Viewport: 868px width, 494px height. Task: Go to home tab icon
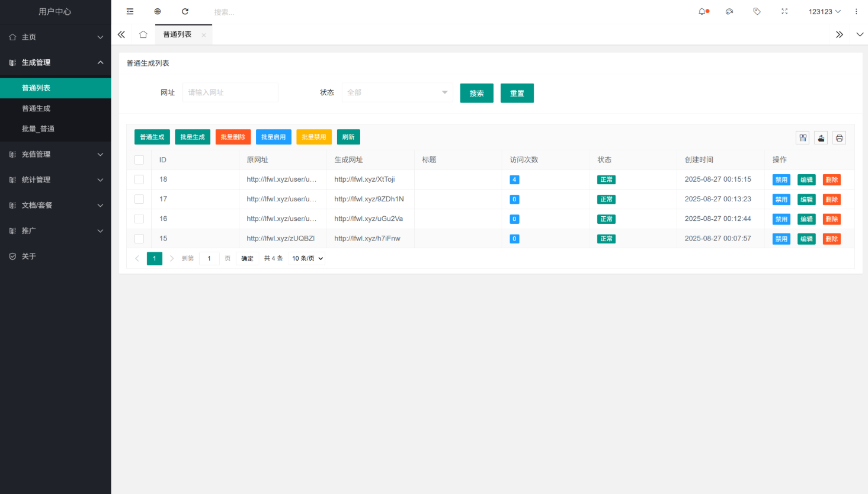pos(143,34)
